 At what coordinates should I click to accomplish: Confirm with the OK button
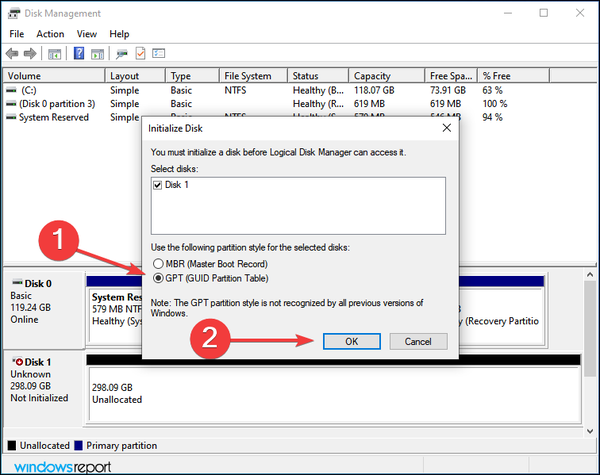point(352,341)
